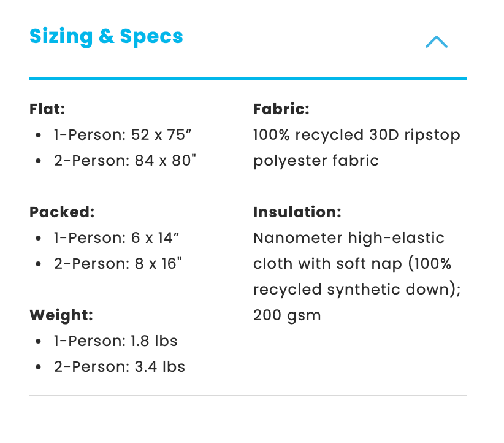This screenshot has width=504, height=443.
Task: Click the 2-Person 84 x 80 flat size
Action: coord(125,161)
